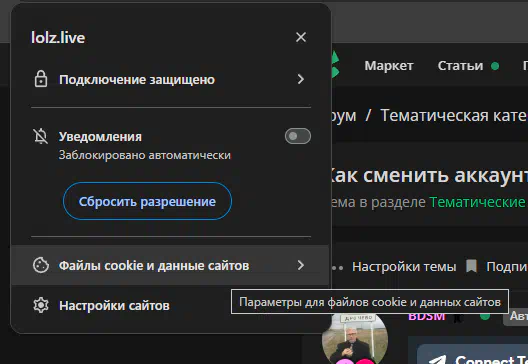The height and width of the screenshot is (364, 528).
Task: Follow green 'Тематические' section link
Action: tap(478, 202)
